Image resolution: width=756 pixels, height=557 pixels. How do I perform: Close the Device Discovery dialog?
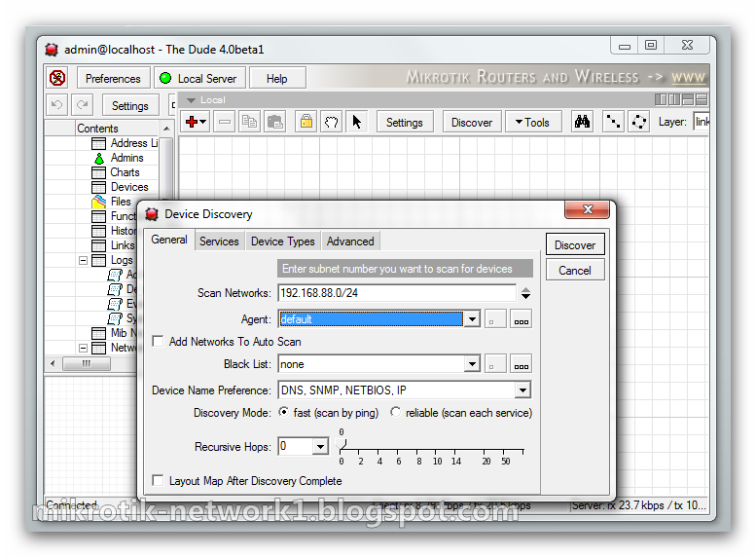[588, 209]
